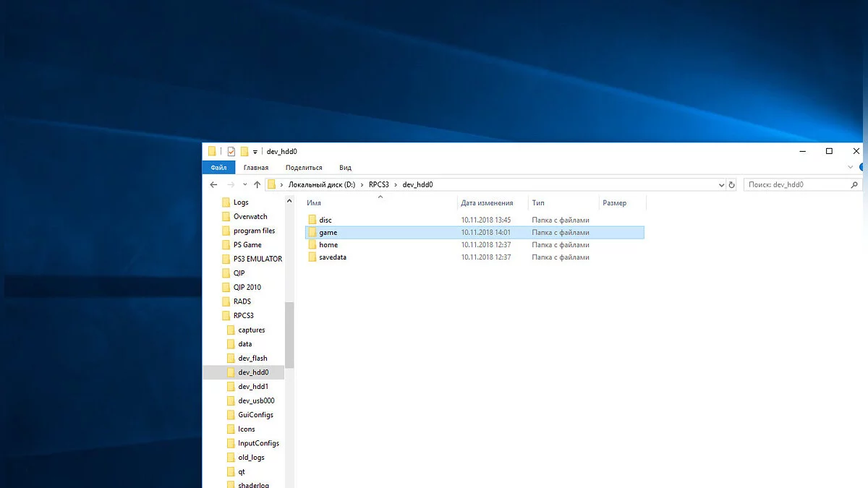Open the Customize Quick Access Toolbar dropdown
Image resolution: width=868 pixels, height=488 pixels.
point(255,153)
